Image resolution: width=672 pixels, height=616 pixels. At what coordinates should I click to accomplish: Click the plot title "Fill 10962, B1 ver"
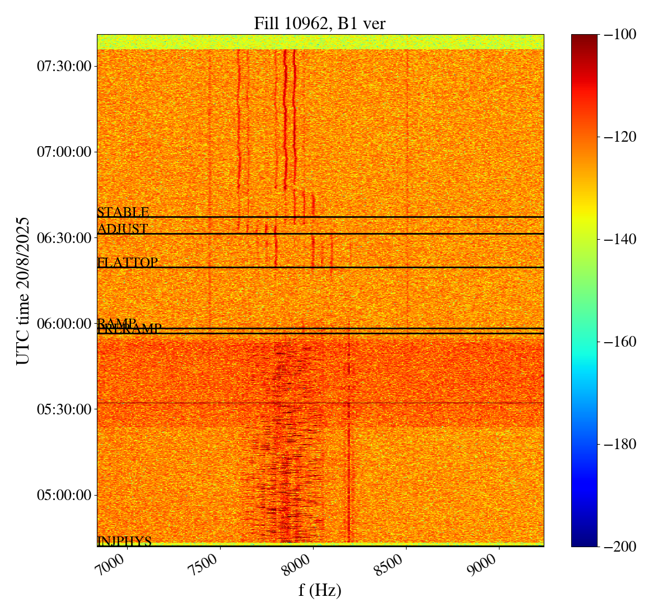[320, 23]
